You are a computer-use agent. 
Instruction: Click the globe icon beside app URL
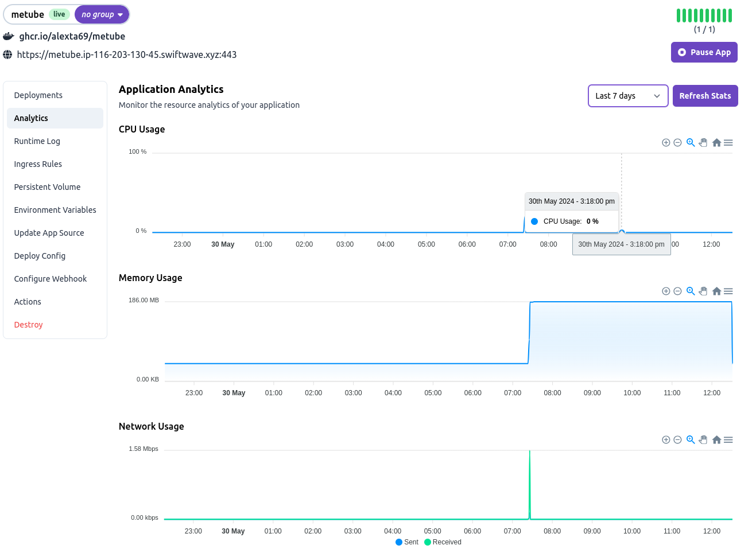point(7,54)
